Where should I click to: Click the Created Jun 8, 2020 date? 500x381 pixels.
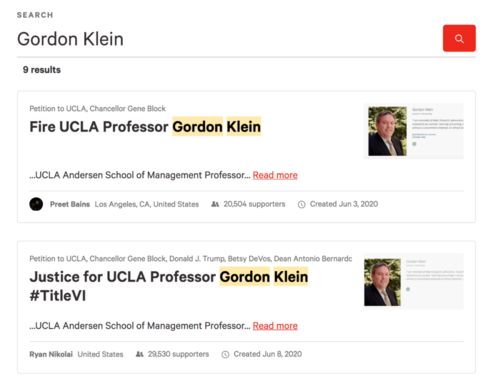point(268,354)
